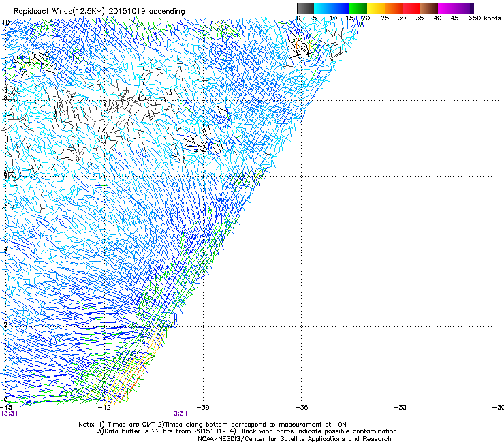Click the '-45' longitude axis label
Image resolution: width=504 pixels, height=443 pixels.
pos(6,407)
